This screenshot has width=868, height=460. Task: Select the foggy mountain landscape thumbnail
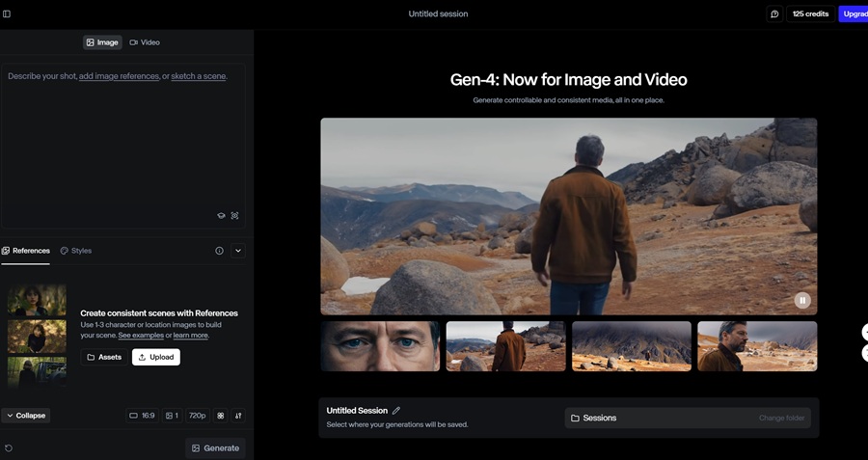[x=632, y=346]
